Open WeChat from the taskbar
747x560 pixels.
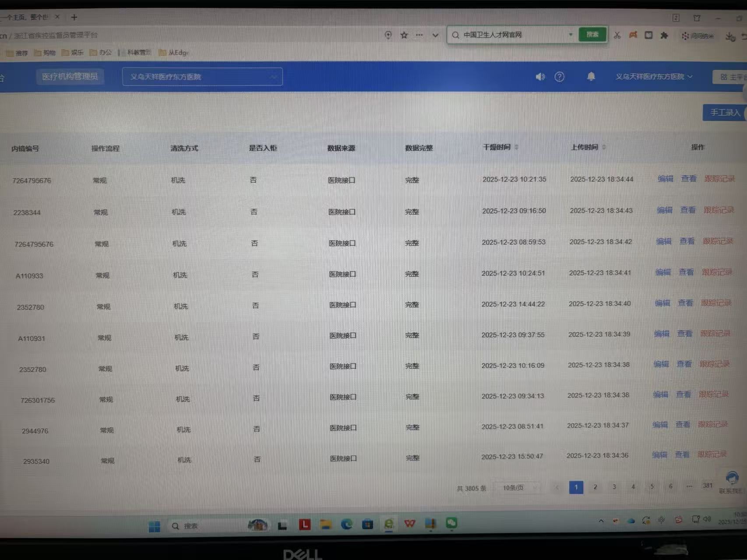point(451,523)
